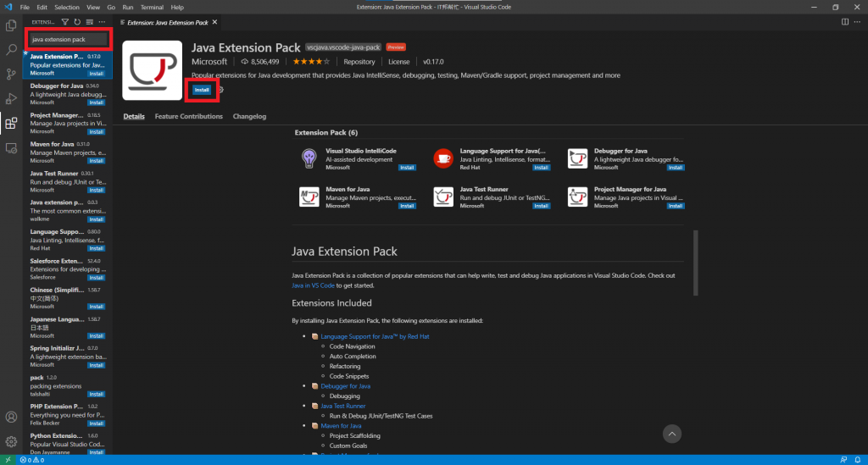This screenshot has width=868, height=465.
Task: Open editor more actions ellipsis
Action: (857, 22)
